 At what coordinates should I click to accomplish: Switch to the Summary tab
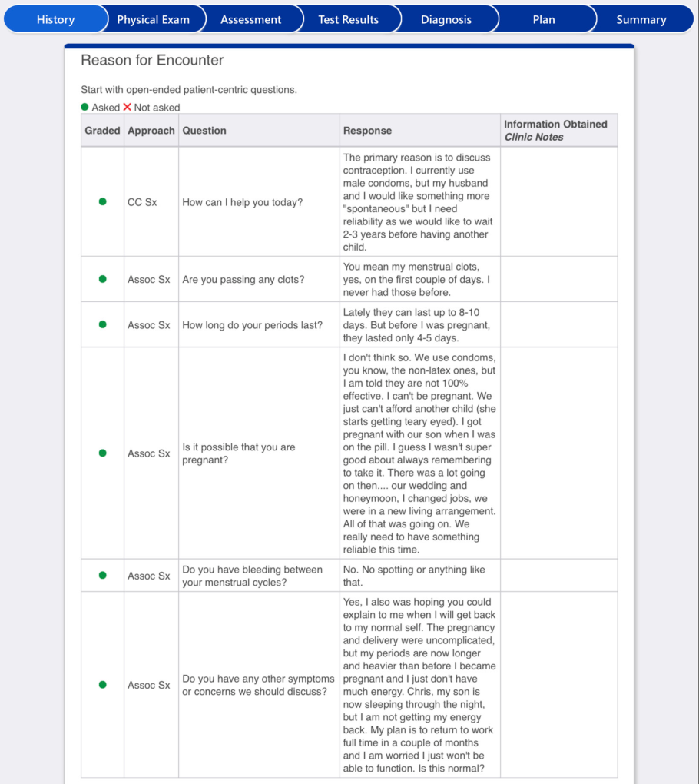pos(641,19)
